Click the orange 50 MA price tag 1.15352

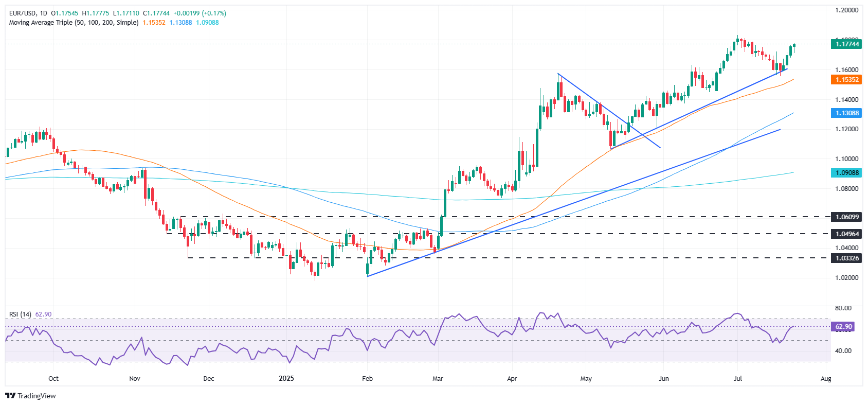pyautogui.click(x=846, y=80)
